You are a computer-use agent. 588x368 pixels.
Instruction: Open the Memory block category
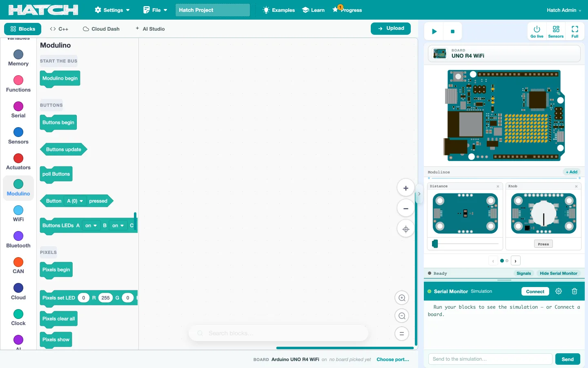(18, 58)
